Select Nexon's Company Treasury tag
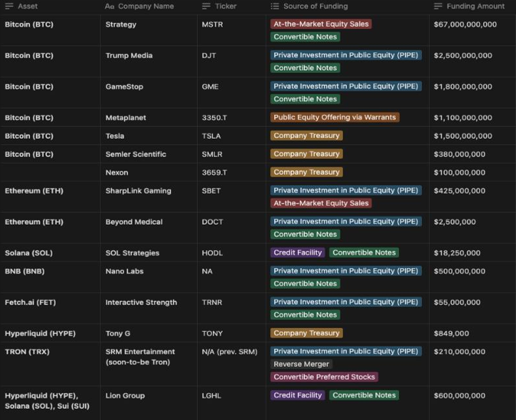 point(306,172)
